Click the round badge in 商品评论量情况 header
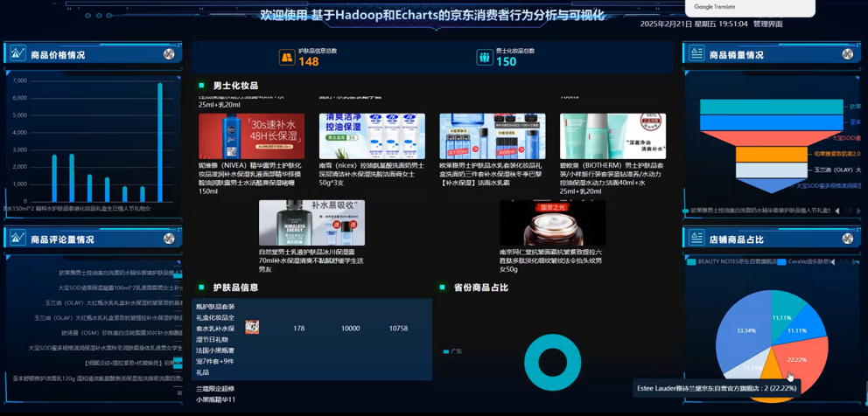The width and height of the screenshot is (868, 416). click(169, 239)
